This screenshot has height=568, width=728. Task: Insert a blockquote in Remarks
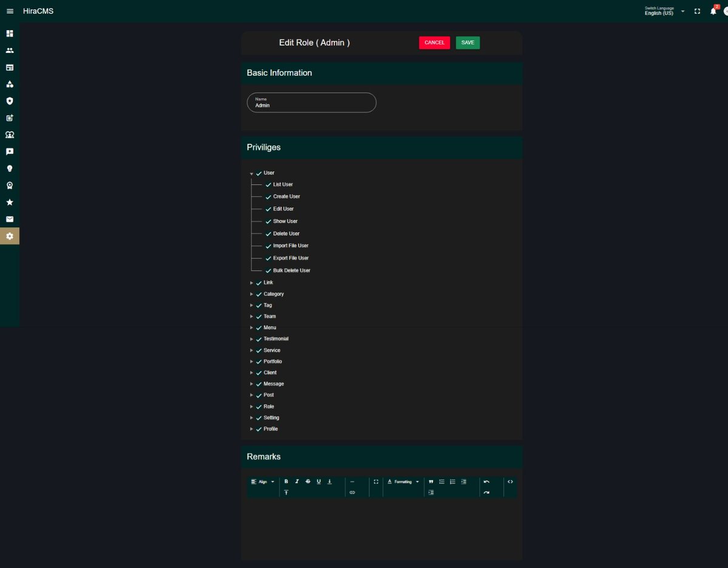pos(431,482)
